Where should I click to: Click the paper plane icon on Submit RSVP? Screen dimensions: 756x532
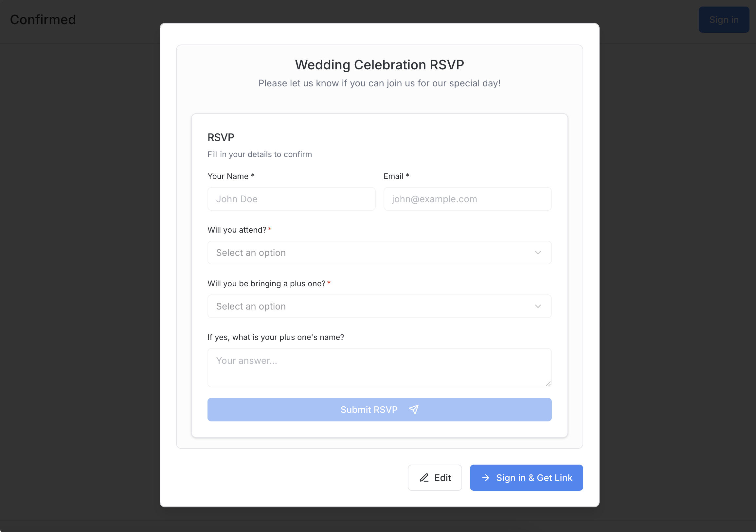tap(414, 410)
